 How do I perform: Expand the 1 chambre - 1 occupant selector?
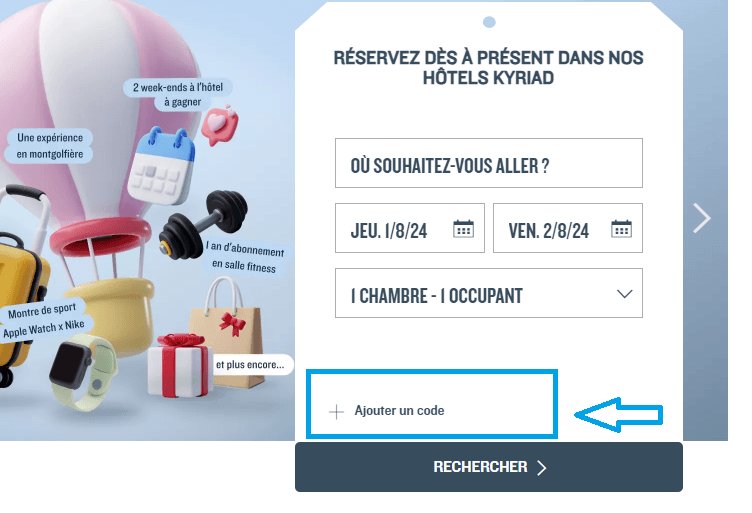[488, 293]
